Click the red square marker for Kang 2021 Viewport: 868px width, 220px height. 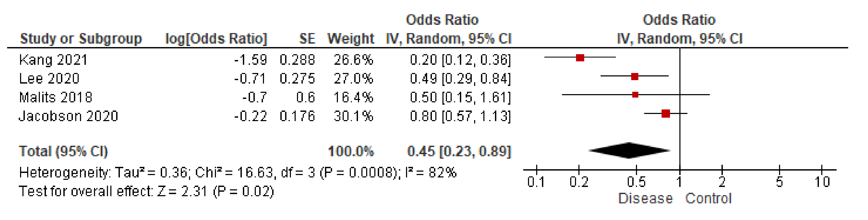pos(580,58)
